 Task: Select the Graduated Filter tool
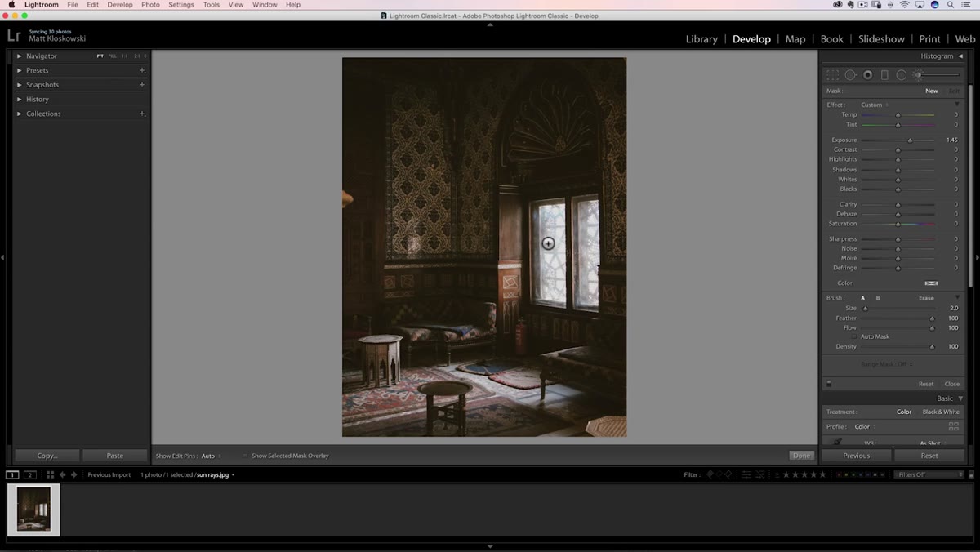pyautogui.click(x=884, y=74)
